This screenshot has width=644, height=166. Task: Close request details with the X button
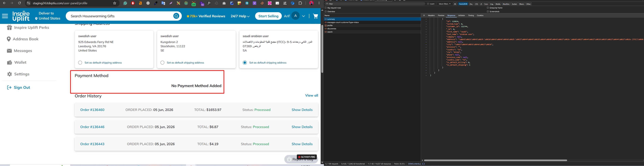424,16
